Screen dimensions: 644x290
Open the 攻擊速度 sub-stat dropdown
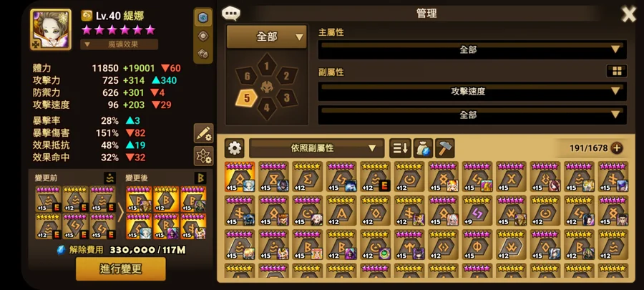tap(472, 91)
